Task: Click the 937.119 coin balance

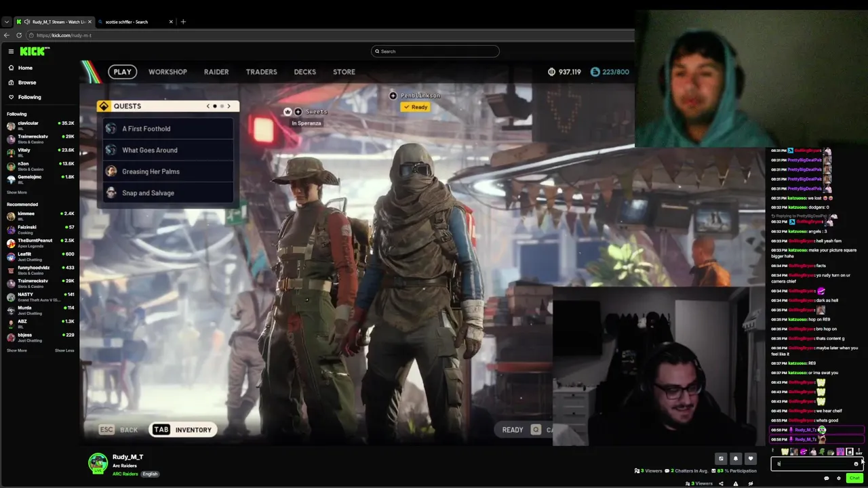Action: pos(564,72)
